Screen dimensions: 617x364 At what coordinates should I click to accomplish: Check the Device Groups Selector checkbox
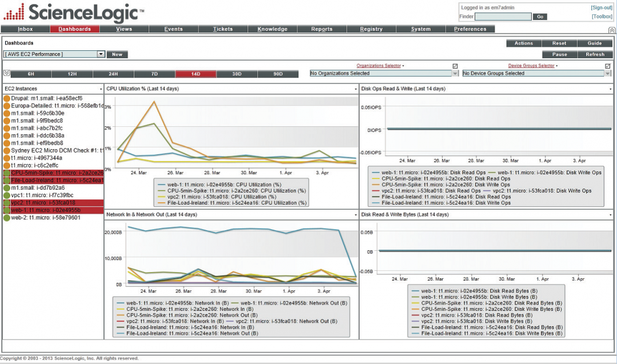tap(608, 66)
